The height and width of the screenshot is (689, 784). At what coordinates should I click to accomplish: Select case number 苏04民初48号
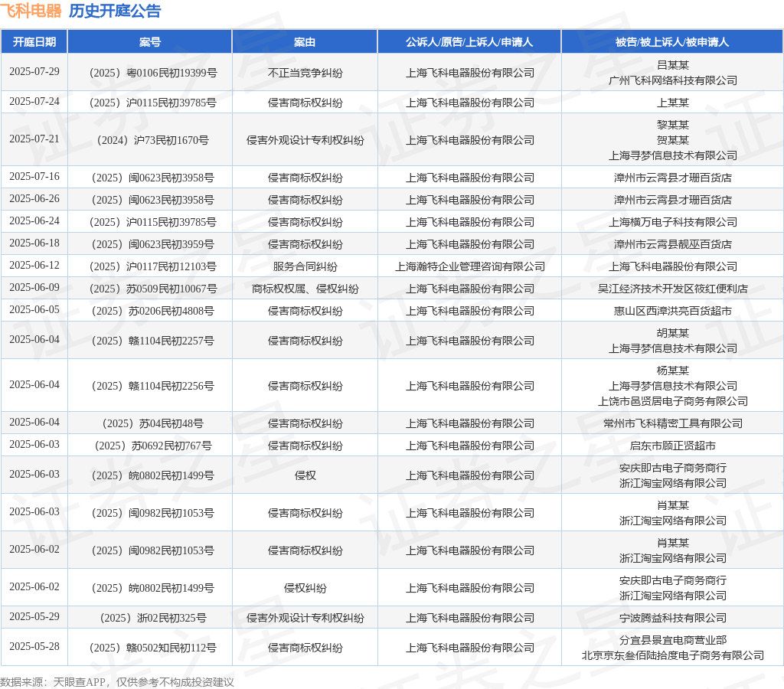[153, 423]
